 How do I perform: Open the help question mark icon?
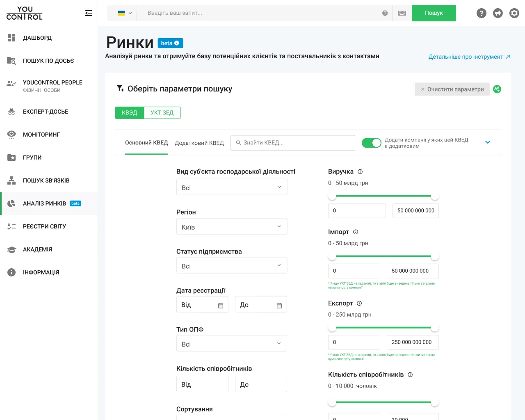pos(482,13)
